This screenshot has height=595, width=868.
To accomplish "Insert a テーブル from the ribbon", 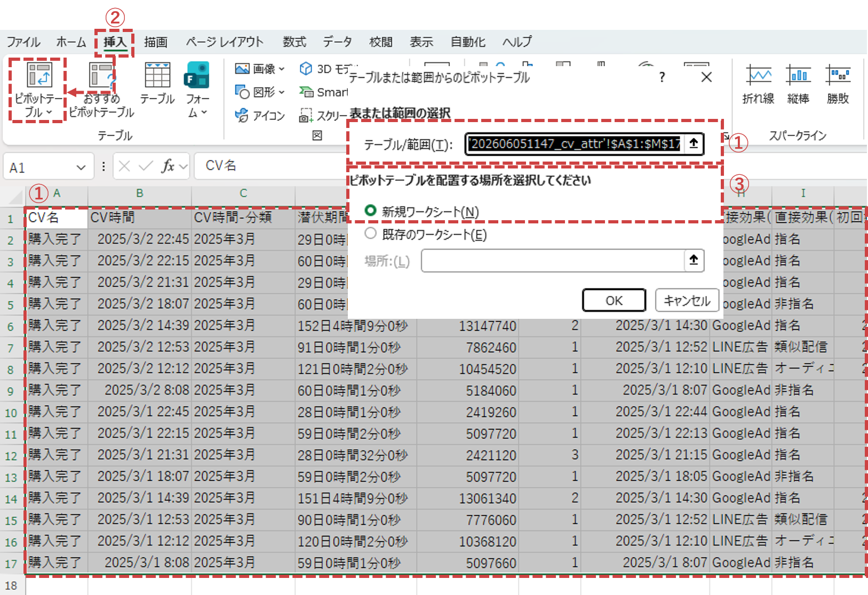I will [x=157, y=84].
